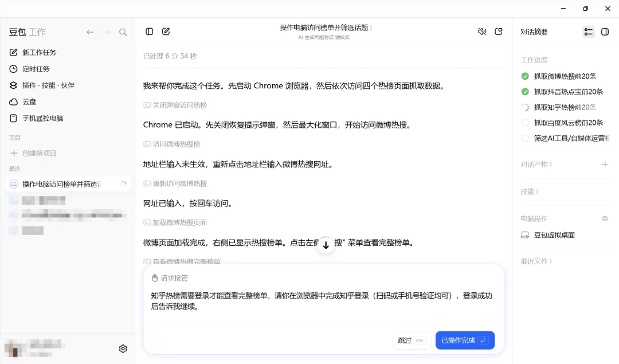Toggle the right side panel icon

pyautogui.click(x=605, y=32)
